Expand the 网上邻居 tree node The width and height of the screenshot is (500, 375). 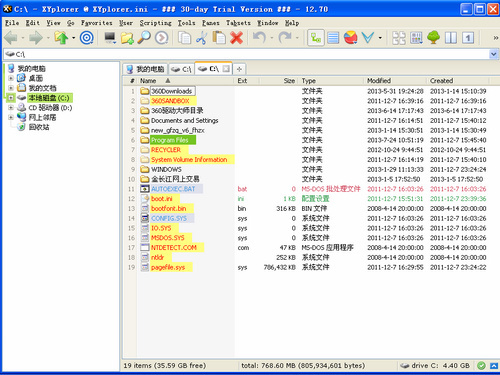click(x=11, y=117)
